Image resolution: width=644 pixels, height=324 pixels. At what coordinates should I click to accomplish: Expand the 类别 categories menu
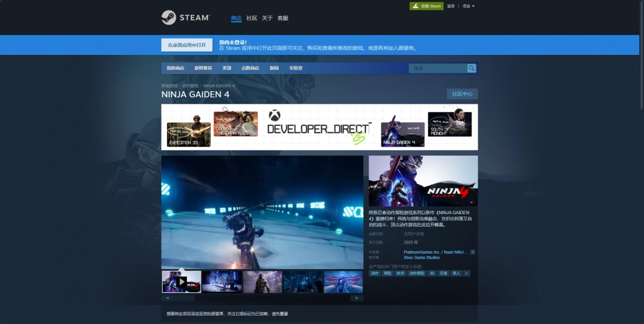tap(227, 68)
